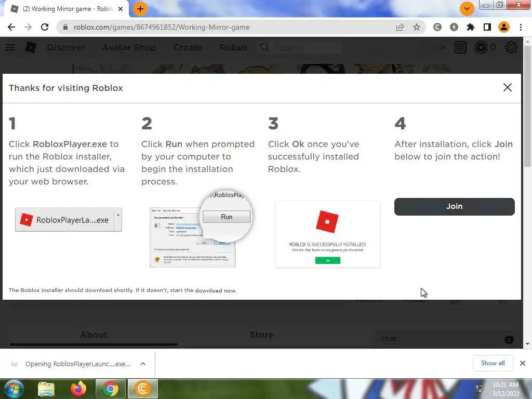Open Robux in the Roblox navbar

coord(233,47)
